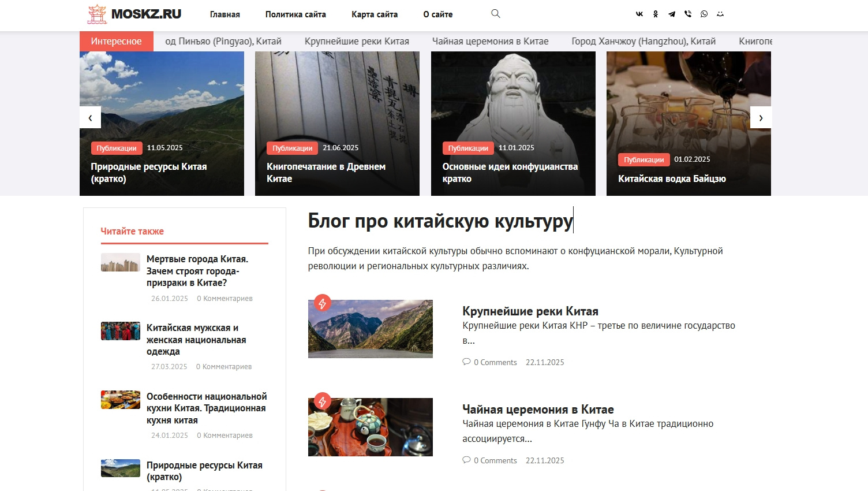Open slide title Китайская водка Байцзю
868x491 pixels.
(x=672, y=179)
